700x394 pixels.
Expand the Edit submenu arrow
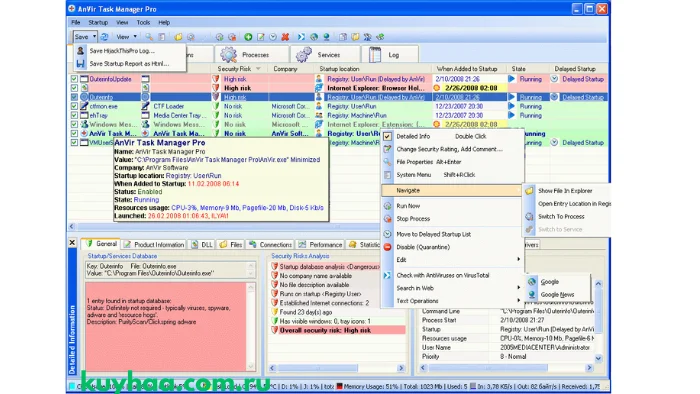click(518, 259)
